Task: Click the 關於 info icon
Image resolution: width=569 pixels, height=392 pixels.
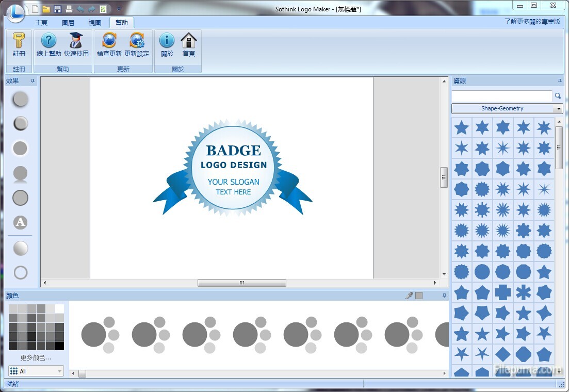Action: click(x=167, y=41)
